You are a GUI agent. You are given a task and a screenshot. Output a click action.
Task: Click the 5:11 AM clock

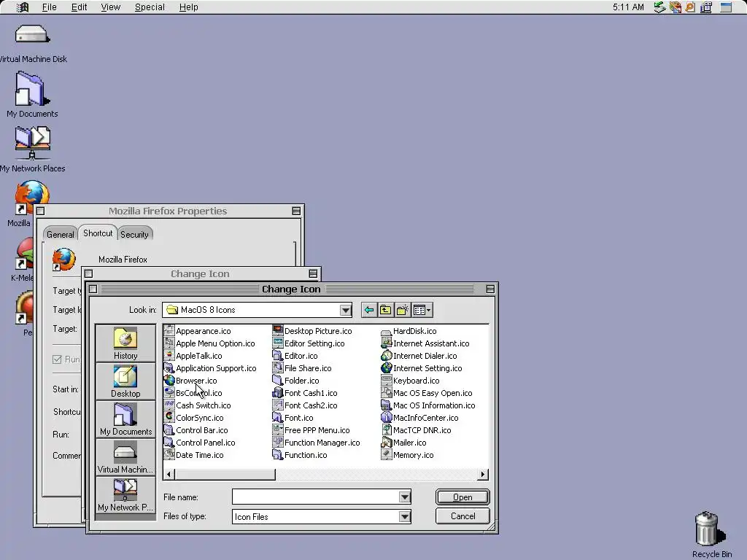(628, 7)
